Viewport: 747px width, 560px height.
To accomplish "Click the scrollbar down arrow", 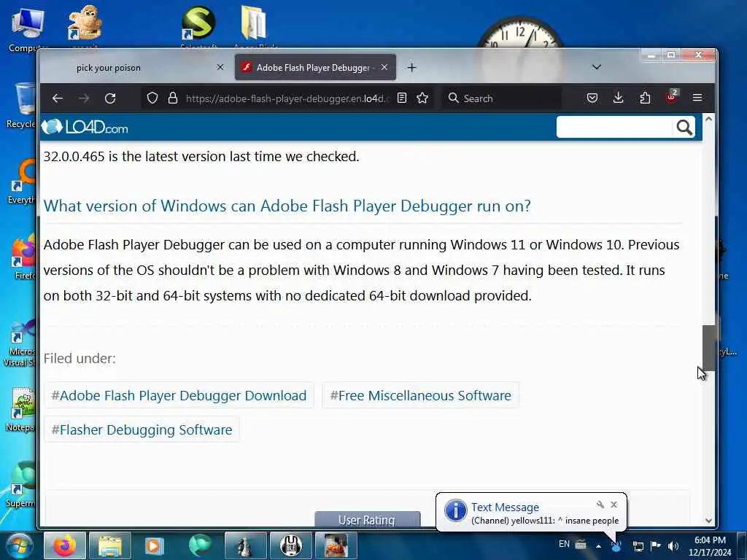I will coord(708,521).
